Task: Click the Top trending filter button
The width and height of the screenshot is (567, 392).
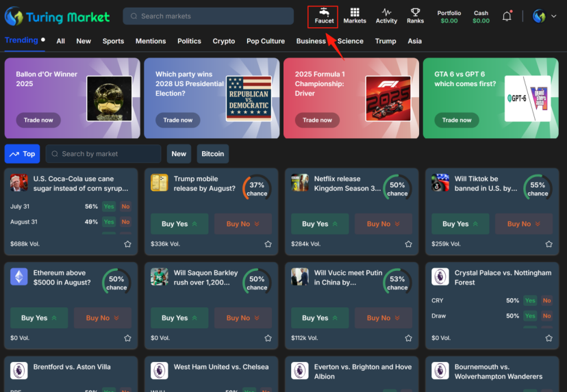Action: pyautogui.click(x=23, y=154)
